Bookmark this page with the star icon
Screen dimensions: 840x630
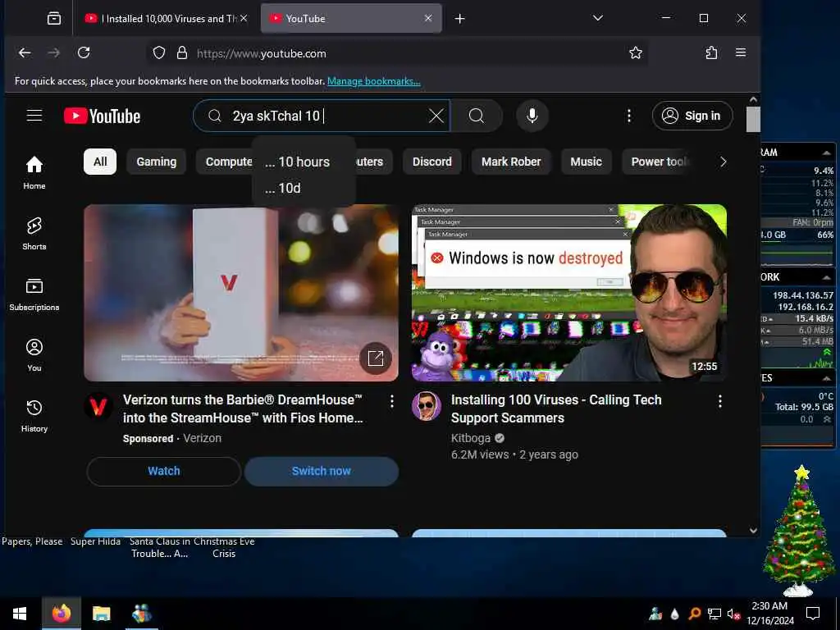(x=636, y=53)
